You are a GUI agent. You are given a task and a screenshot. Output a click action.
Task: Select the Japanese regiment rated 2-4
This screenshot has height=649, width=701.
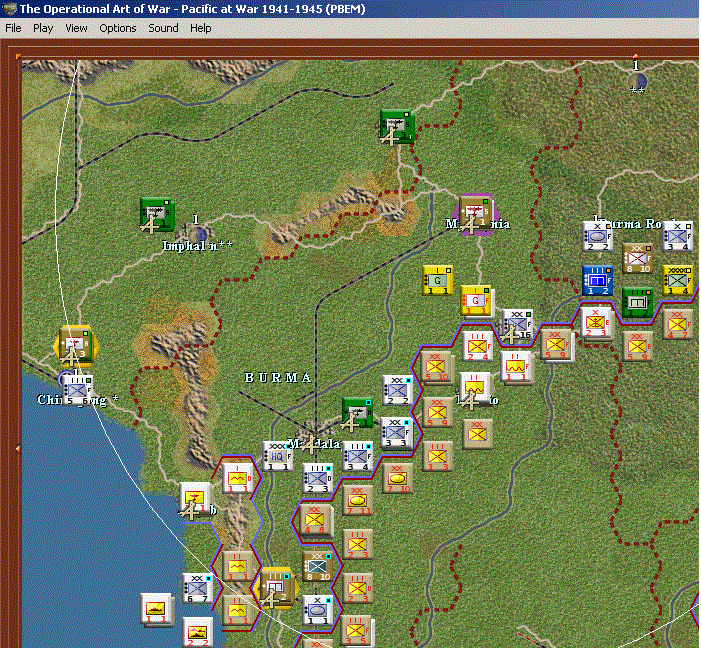pyautogui.click(x=477, y=346)
